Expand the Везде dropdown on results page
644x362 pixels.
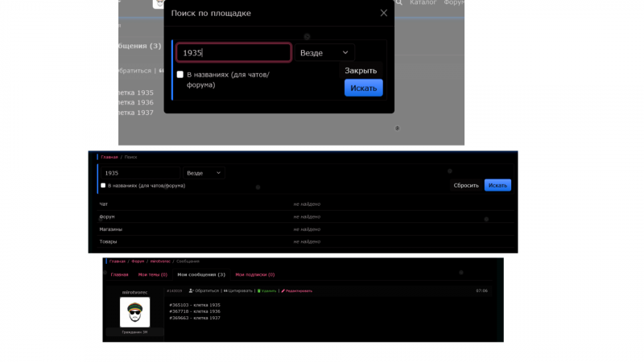[204, 173]
